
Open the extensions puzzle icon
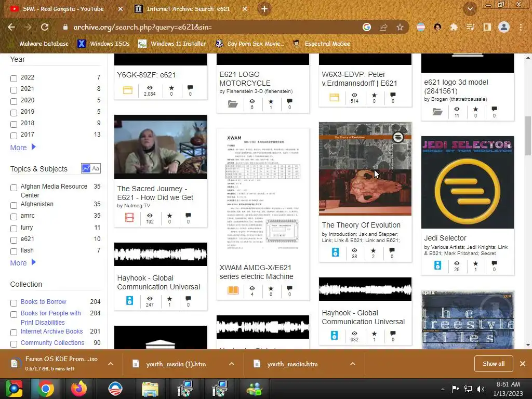coord(454,27)
